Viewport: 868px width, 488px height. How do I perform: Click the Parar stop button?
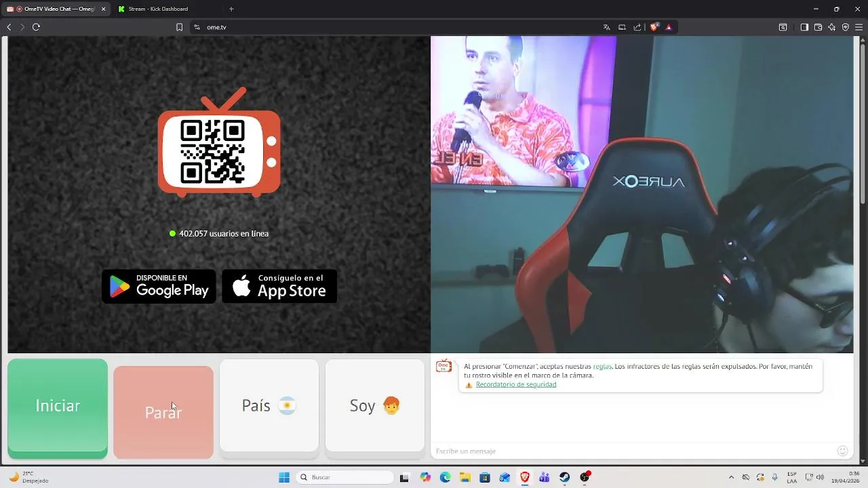click(x=163, y=411)
